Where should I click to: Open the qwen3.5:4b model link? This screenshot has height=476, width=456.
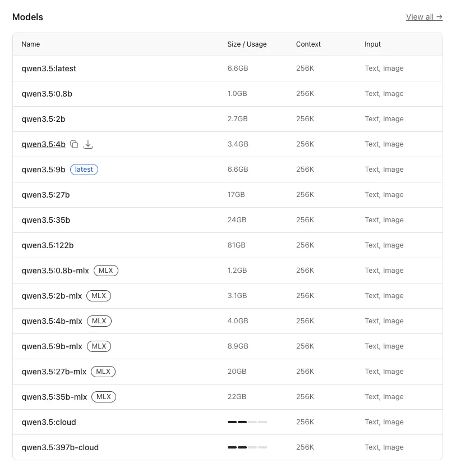43,144
